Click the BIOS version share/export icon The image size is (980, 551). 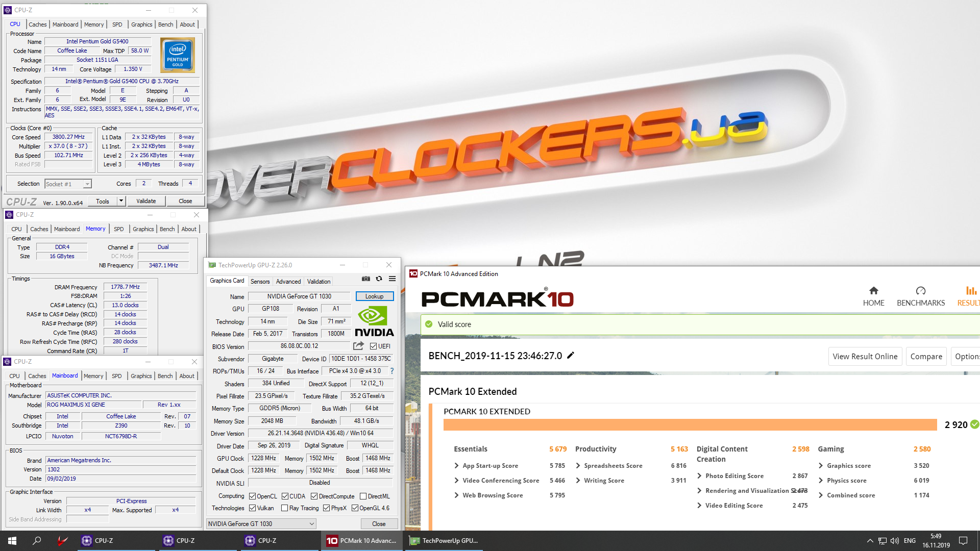pos(359,346)
